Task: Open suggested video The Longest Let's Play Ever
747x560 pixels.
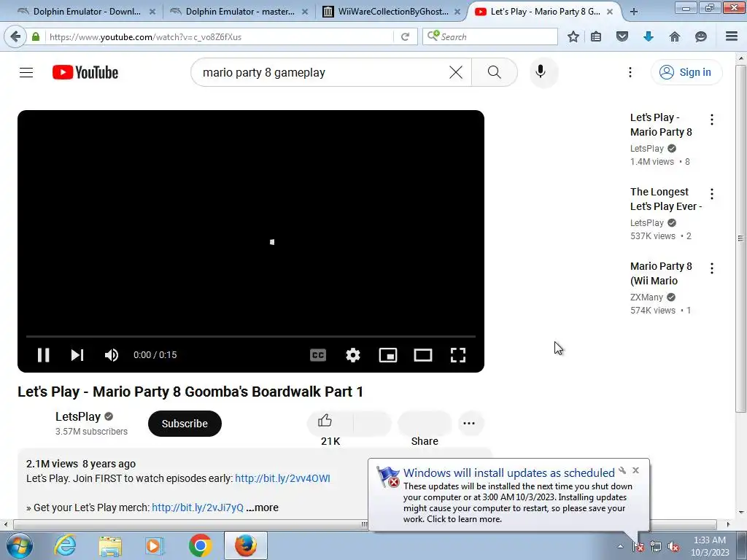Action: (666, 199)
